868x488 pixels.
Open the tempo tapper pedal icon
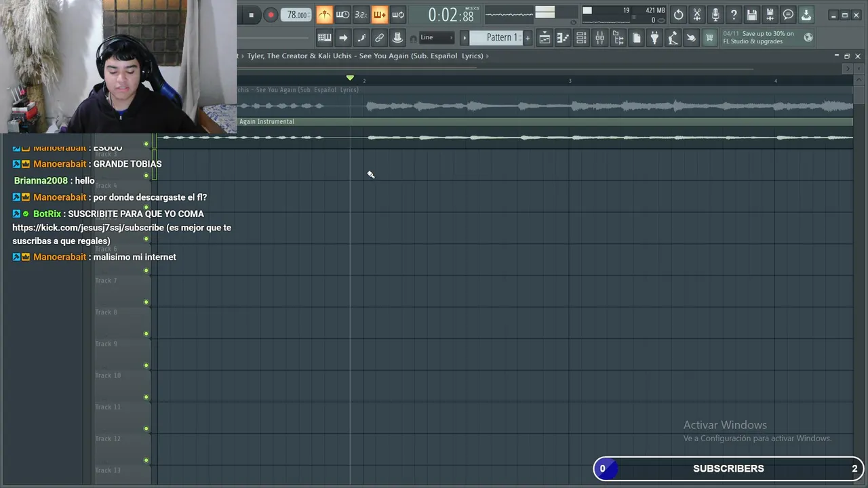point(673,38)
